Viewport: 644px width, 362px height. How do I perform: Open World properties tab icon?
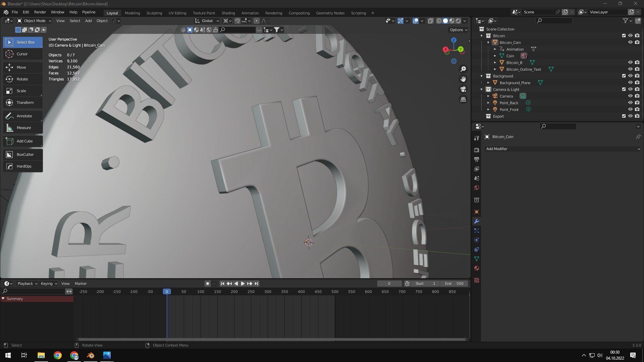click(477, 188)
